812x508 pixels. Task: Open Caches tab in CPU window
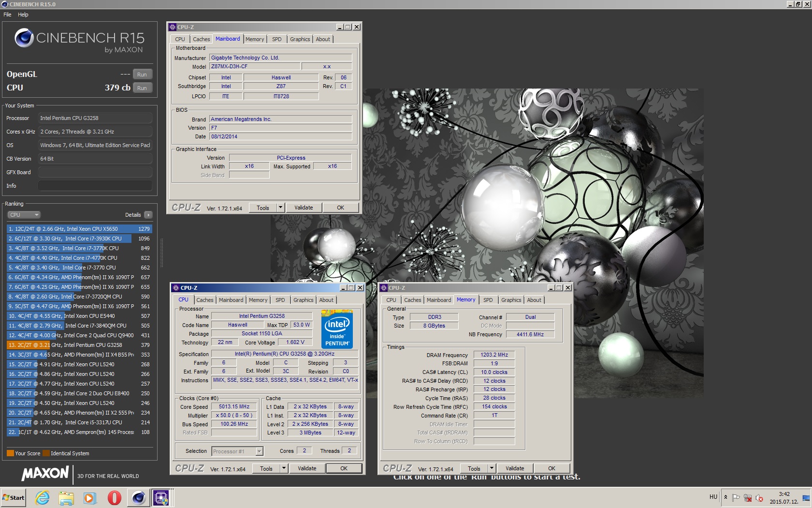[205, 300]
